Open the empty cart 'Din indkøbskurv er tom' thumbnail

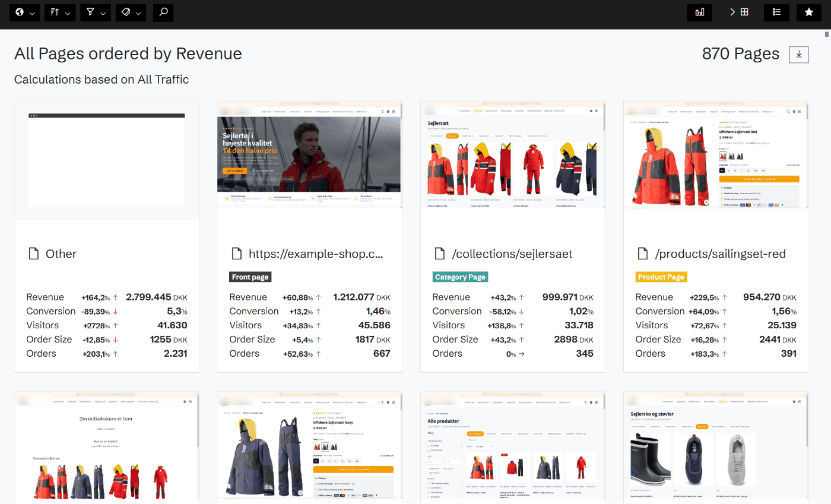(x=107, y=448)
